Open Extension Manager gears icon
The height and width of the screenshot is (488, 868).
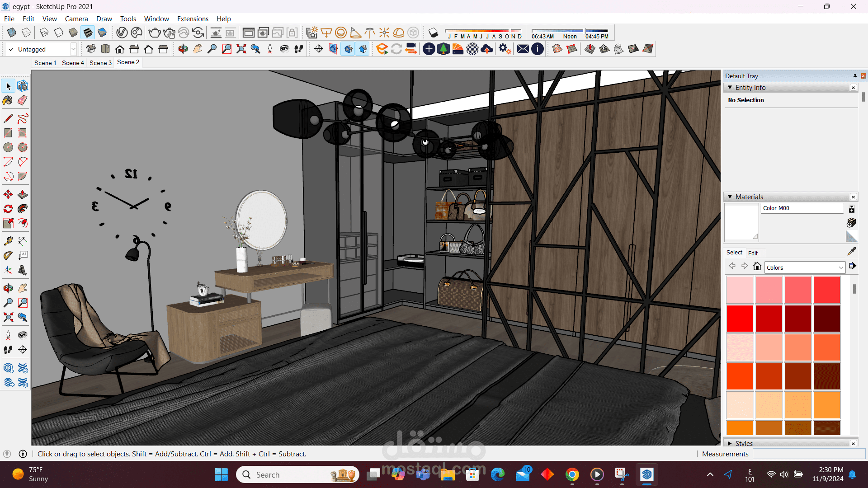[x=505, y=49]
